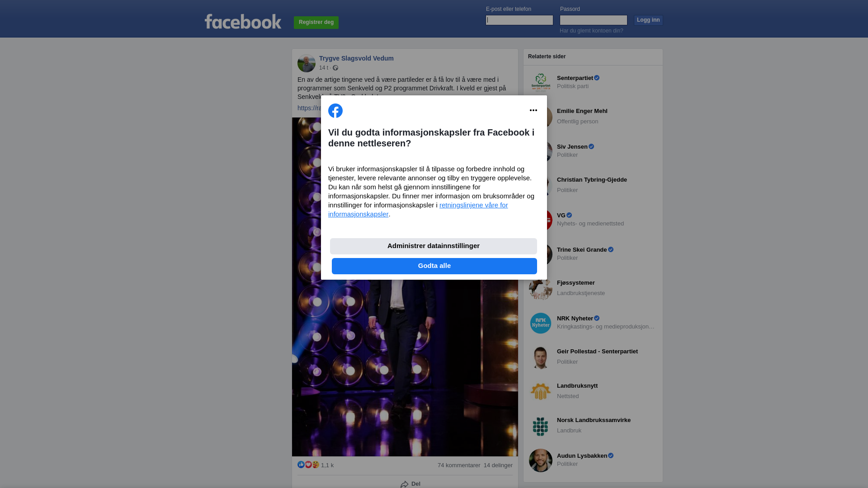Open the cookie policy guidelines link

418,210
